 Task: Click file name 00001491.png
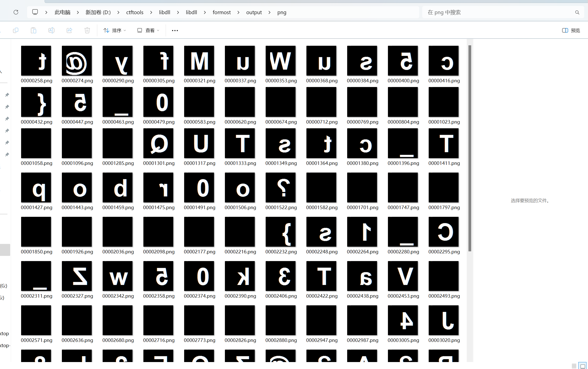(200, 207)
